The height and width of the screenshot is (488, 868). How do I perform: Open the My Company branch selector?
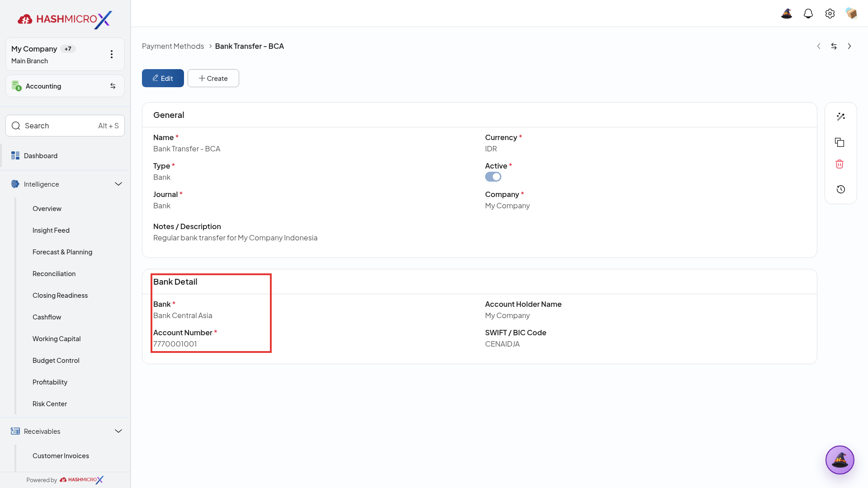click(65, 54)
